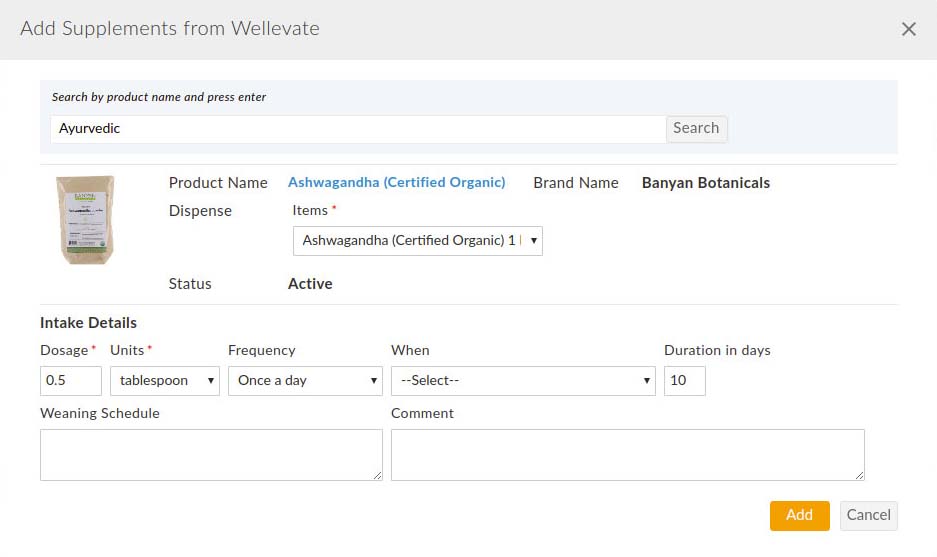Click the Dosage input field
Image resolution: width=937 pixels, height=557 pixels.
(x=71, y=381)
